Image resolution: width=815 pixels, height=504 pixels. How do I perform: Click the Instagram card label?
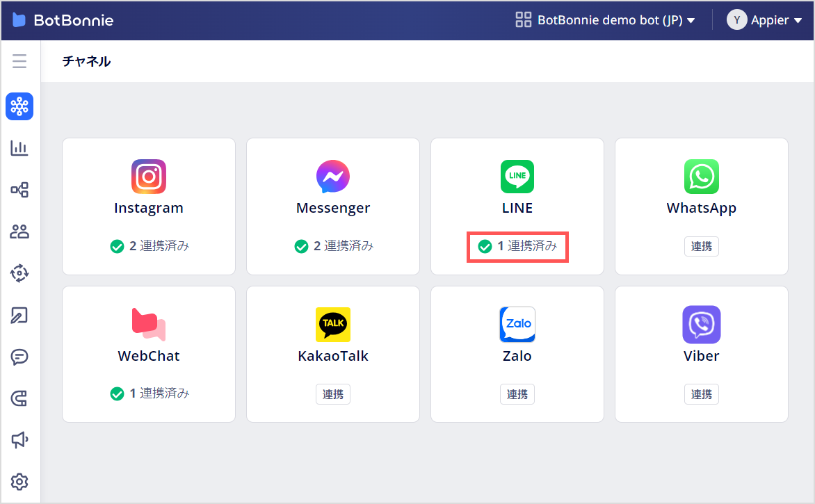coord(149,209)
